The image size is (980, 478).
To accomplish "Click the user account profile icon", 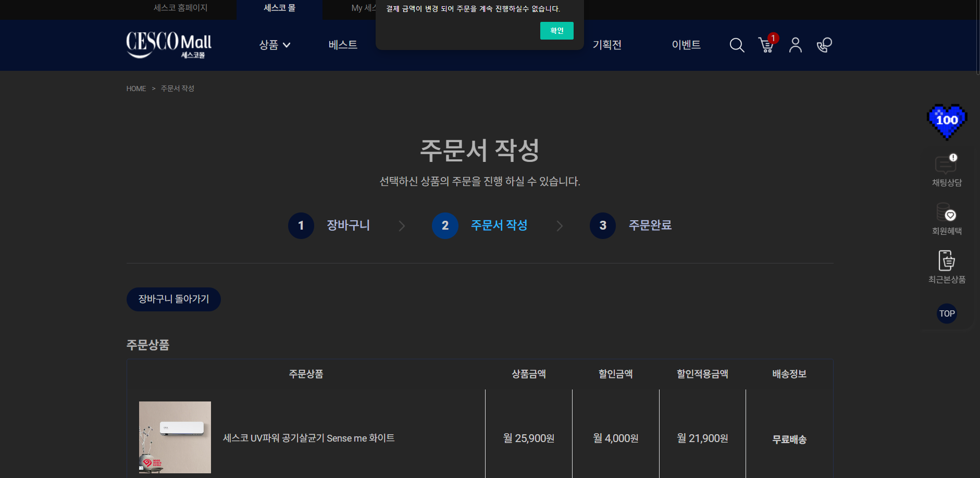I will click(795, 45).
